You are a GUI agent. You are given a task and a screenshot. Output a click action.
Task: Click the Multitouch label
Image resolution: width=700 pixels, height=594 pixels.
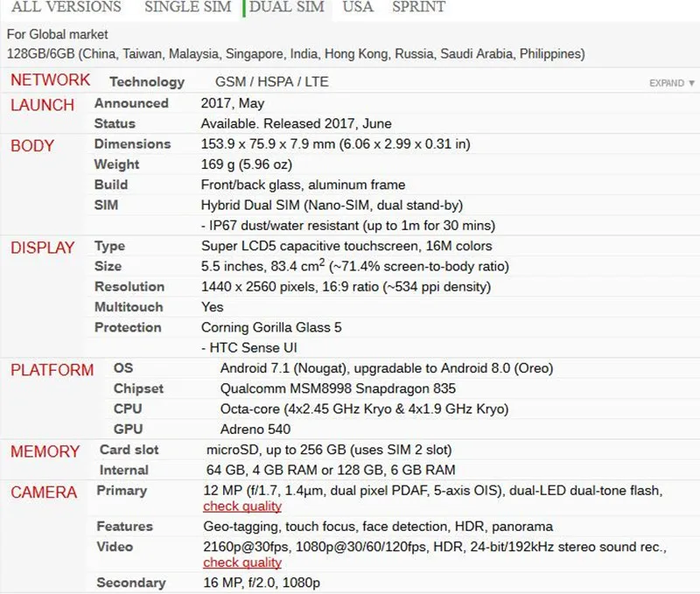point(129,307)
